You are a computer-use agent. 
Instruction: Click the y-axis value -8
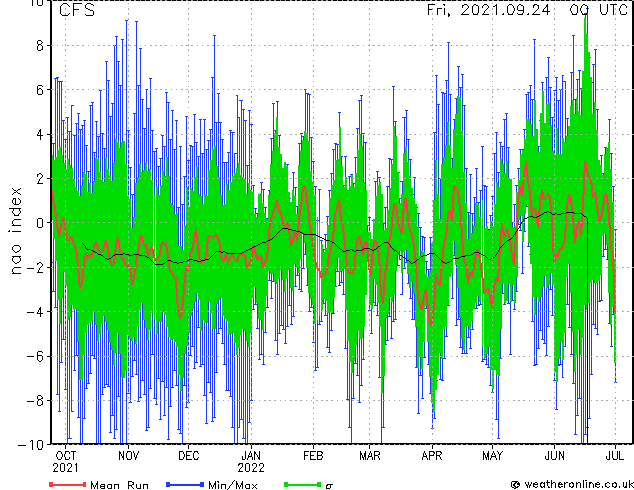click(35, 401)
